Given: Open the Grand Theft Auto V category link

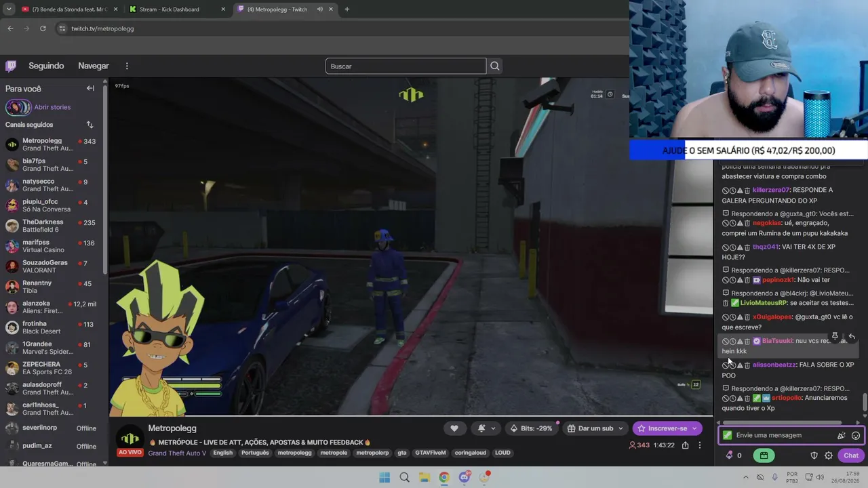Looking at the screenshot, I should (x=177, y=453).
